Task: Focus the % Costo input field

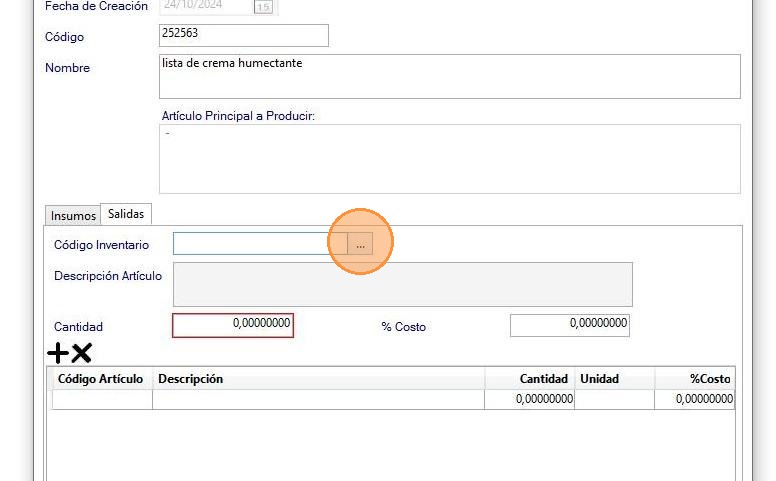Action: pyautogui.click(x=569, y=326)
